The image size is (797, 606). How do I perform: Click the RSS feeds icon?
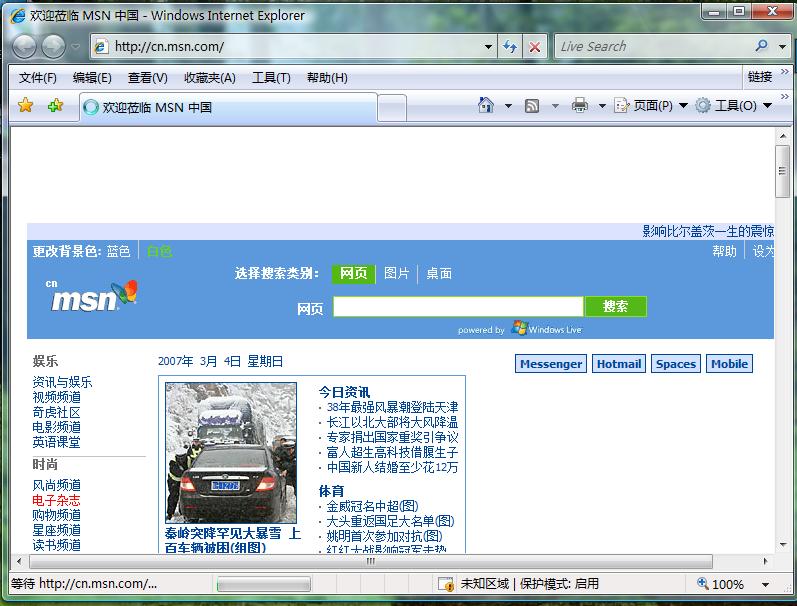tap(532, 106)
